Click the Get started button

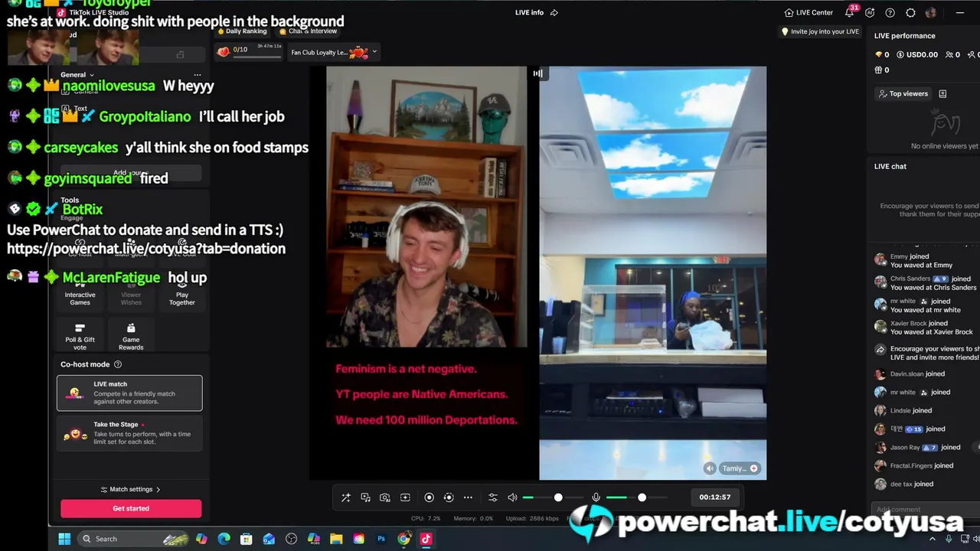point(131,508)
